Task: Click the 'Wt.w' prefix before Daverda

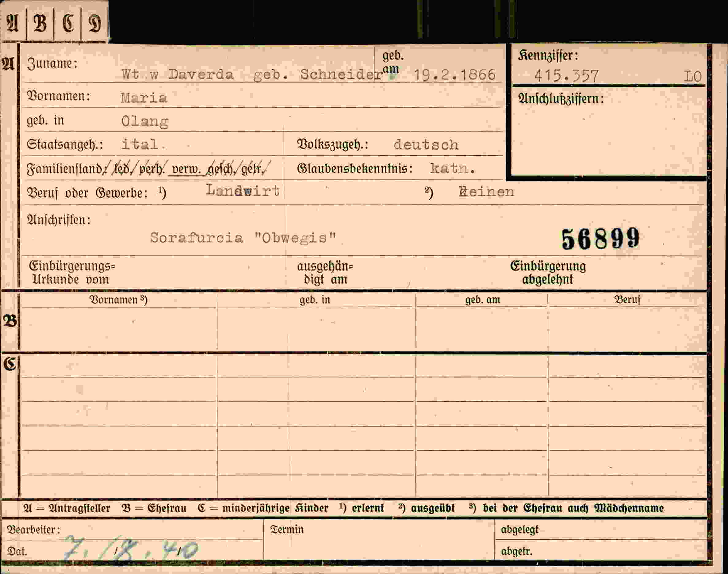Action: coord(140,74)
